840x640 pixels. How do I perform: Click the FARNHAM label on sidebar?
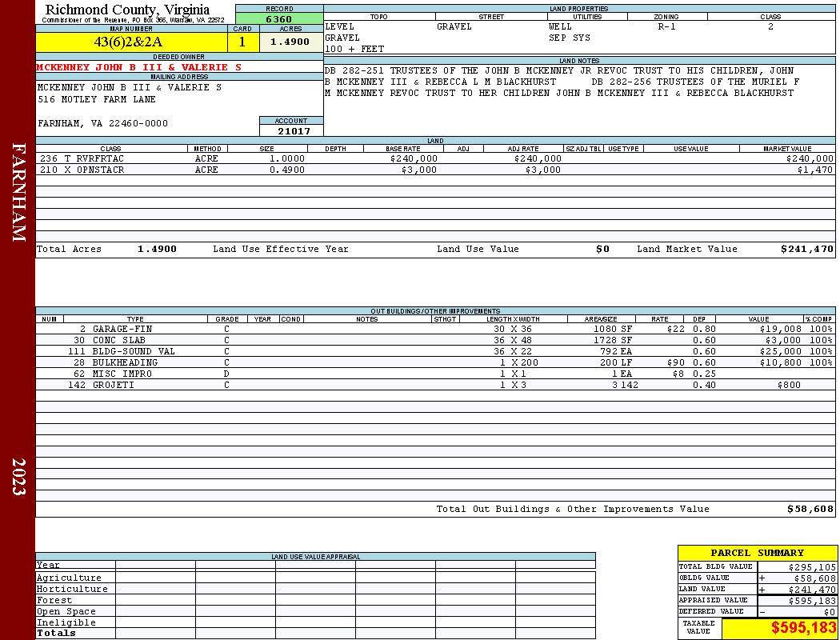click(18, 192)
